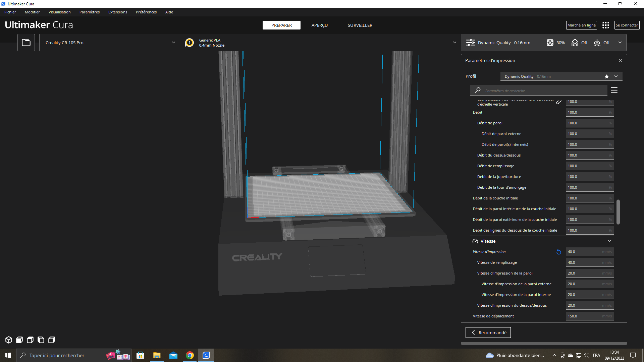This screenshot has width=644, height=362.
Task: Open File Explorer from taskbar
Action: click(x=157, y=355)
